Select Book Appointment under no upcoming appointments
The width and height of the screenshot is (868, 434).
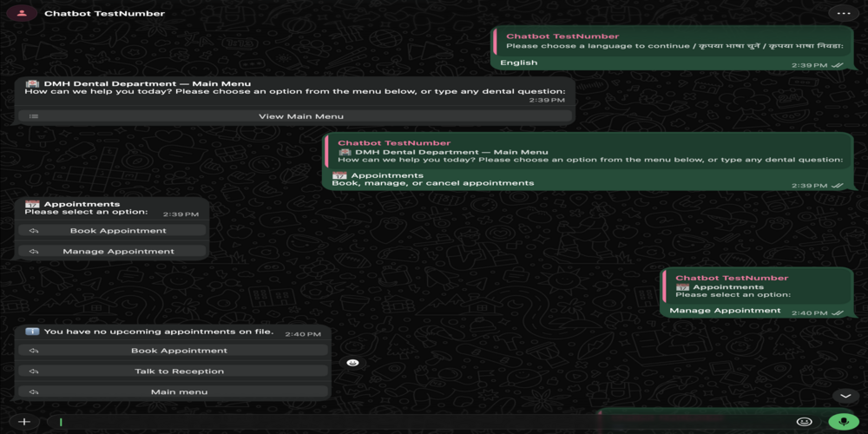coord(173,351)
